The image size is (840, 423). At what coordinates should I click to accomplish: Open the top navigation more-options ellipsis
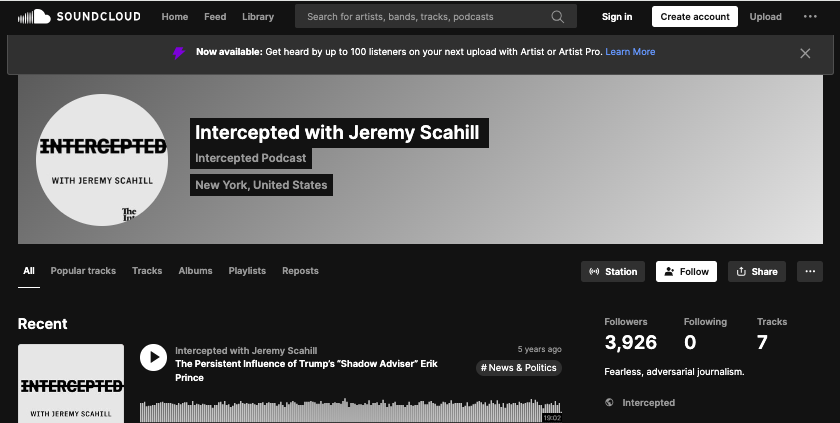[x=810, y=17]
